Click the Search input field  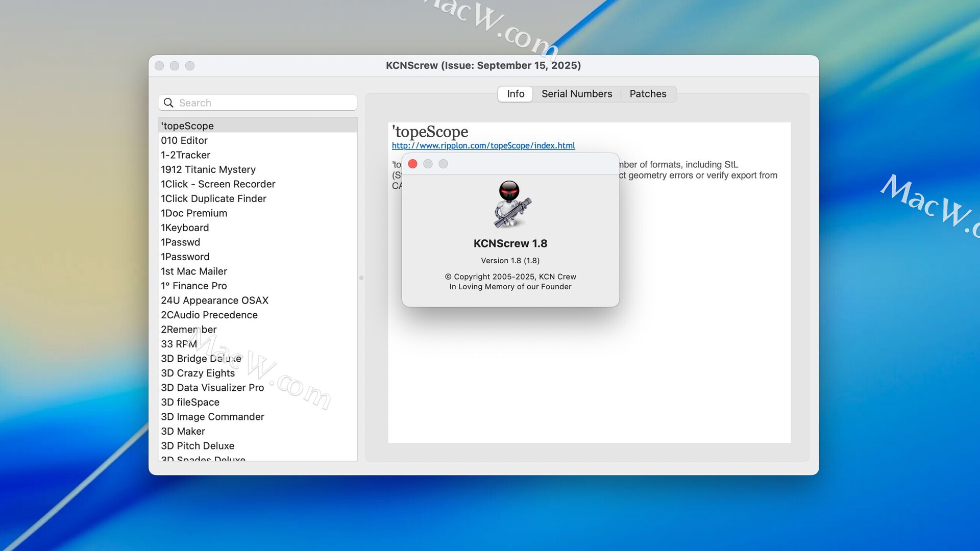click(x=258, y=103)
